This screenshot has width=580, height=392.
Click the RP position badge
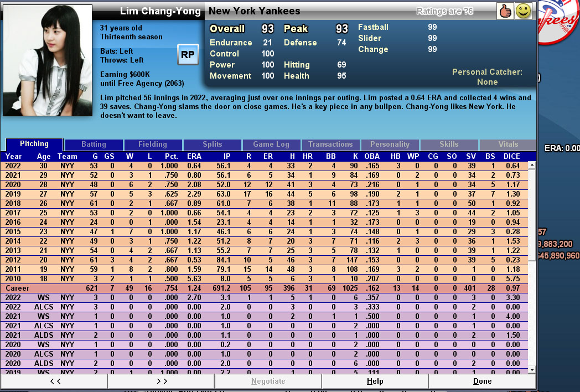pyautogui.click(x=188, y=54)
